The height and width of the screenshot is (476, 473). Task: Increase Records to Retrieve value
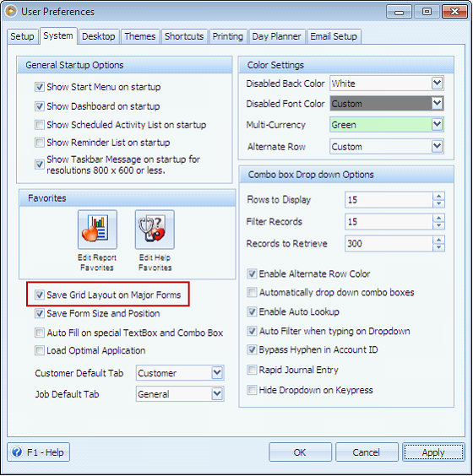(x=438, y=240)
